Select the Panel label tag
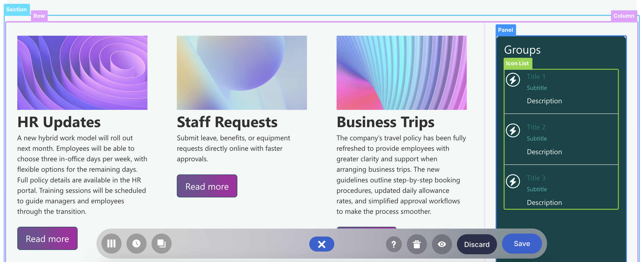 click(505, 30)
